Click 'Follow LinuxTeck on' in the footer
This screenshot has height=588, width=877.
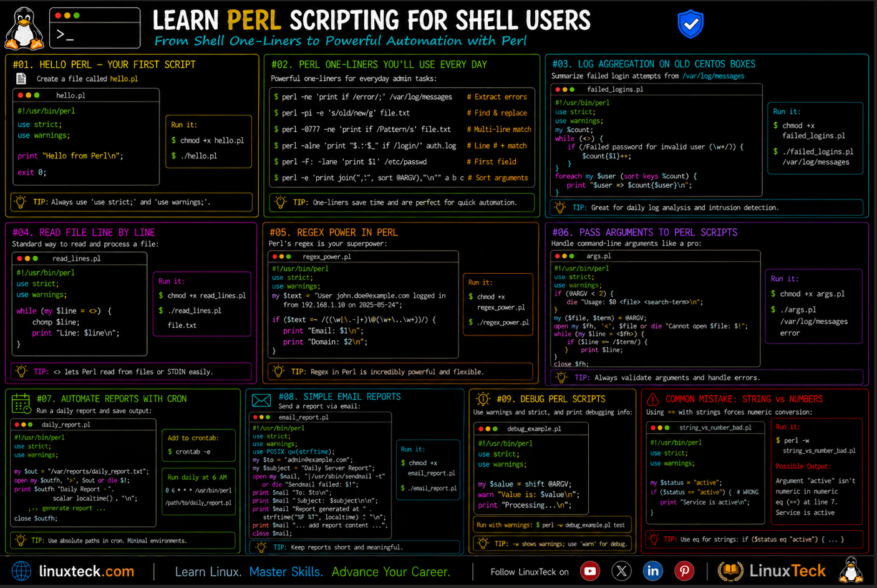tap(530, 572)
